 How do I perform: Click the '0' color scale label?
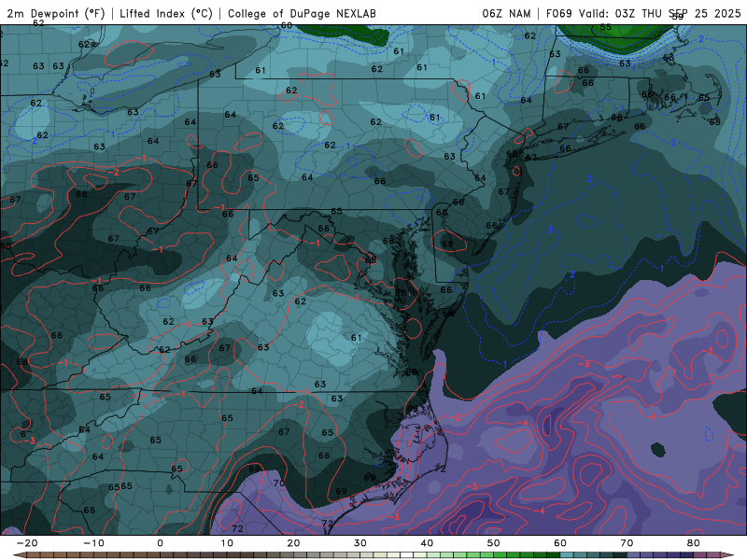[x=160, y=543]
